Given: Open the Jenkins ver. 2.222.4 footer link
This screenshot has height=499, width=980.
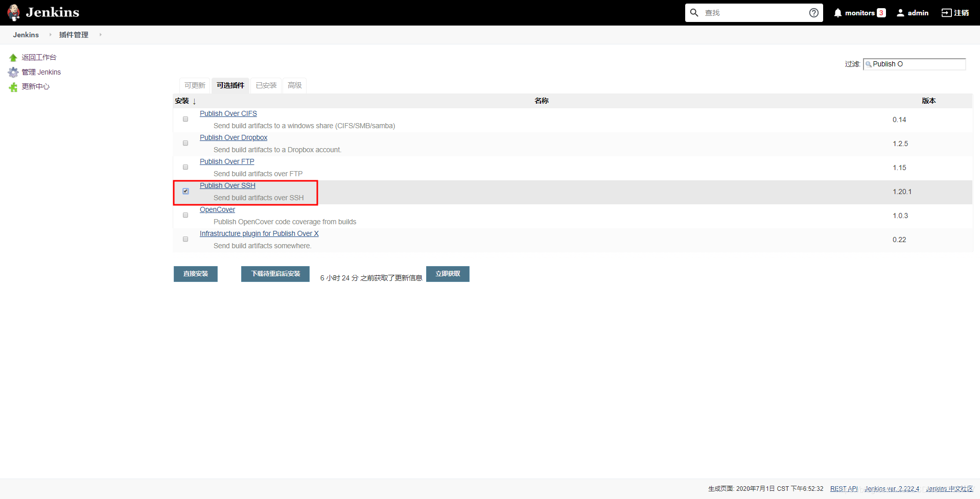Looking at the screenshot, I should (892, 489).
